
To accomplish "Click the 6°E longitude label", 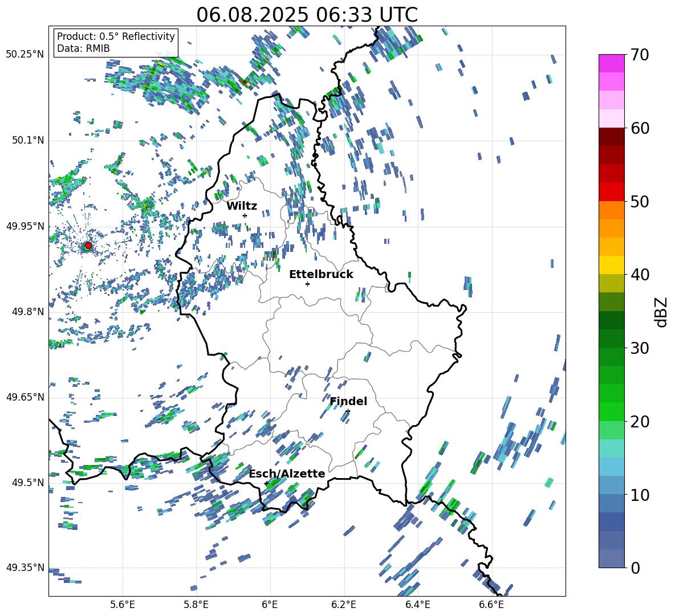I will (x=270, y=605).
